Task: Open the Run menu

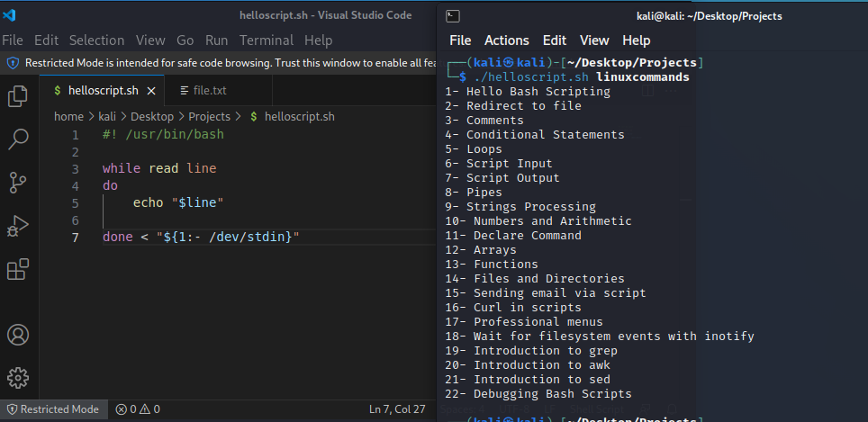Action: (x=216, y=40)
